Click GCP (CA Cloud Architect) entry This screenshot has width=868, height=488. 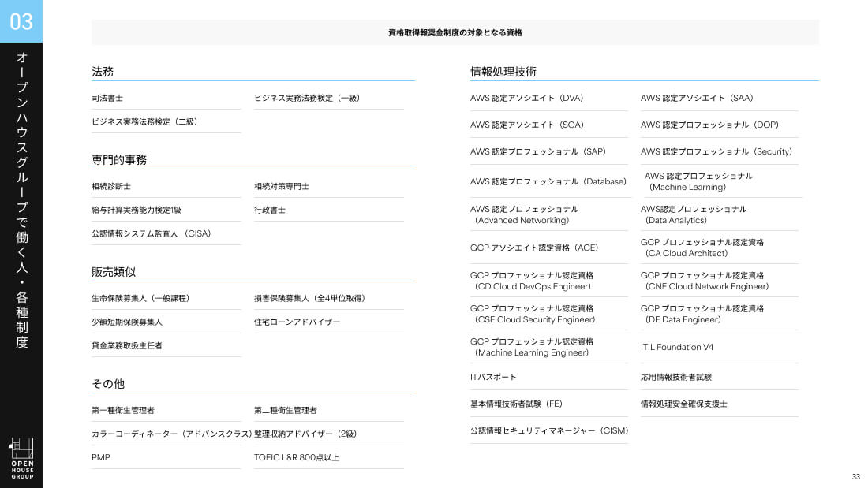pos(702,248)
